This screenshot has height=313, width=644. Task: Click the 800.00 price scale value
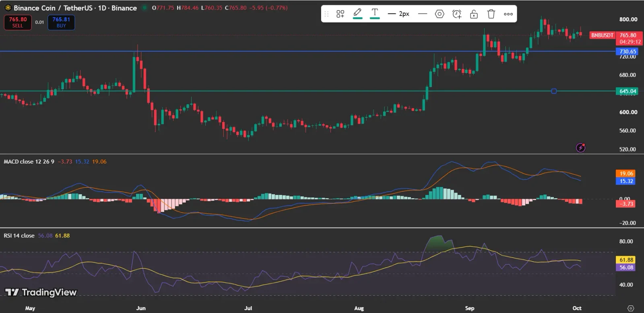coord(628,19)
